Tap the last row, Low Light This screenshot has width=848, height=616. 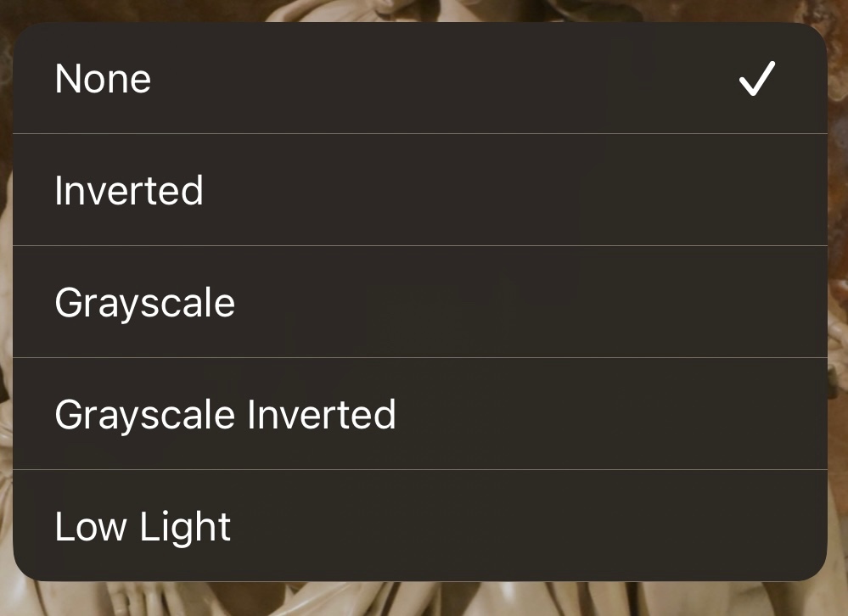(x=419, y=525)
